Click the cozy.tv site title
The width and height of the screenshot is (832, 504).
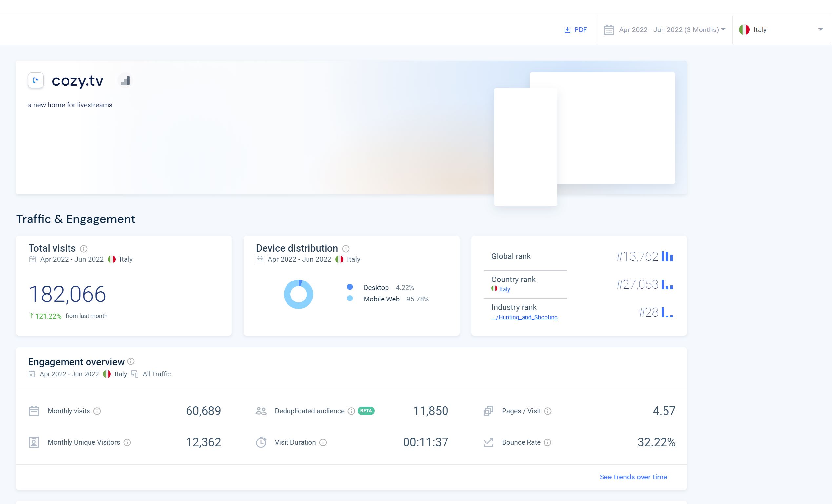point(78,81)
